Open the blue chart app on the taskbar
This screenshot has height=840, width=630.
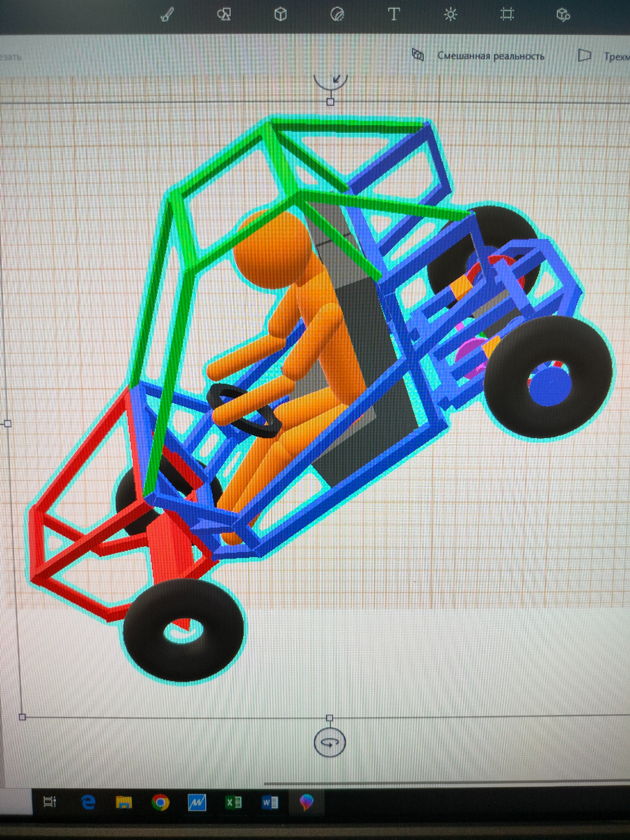(x=197, y=802)
